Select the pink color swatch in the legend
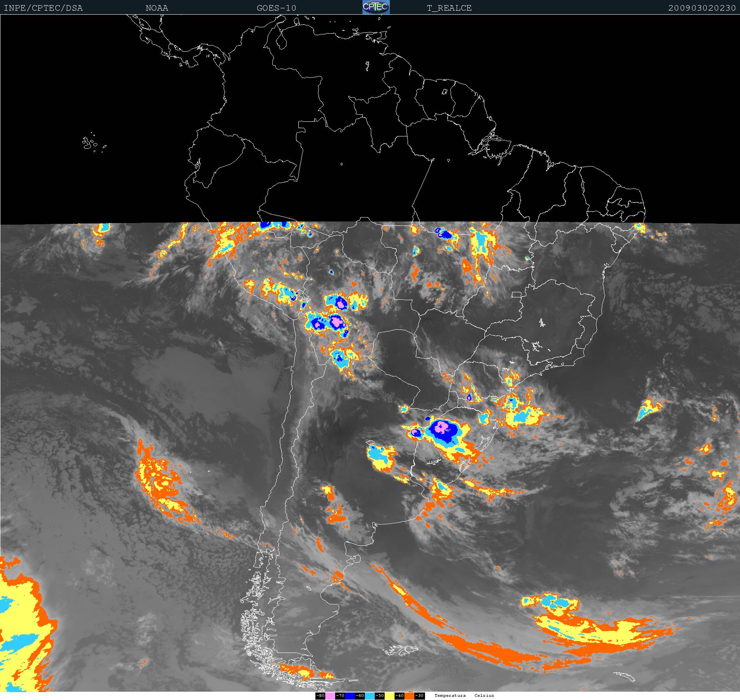740x700 pixels. [x=330, y=696]
